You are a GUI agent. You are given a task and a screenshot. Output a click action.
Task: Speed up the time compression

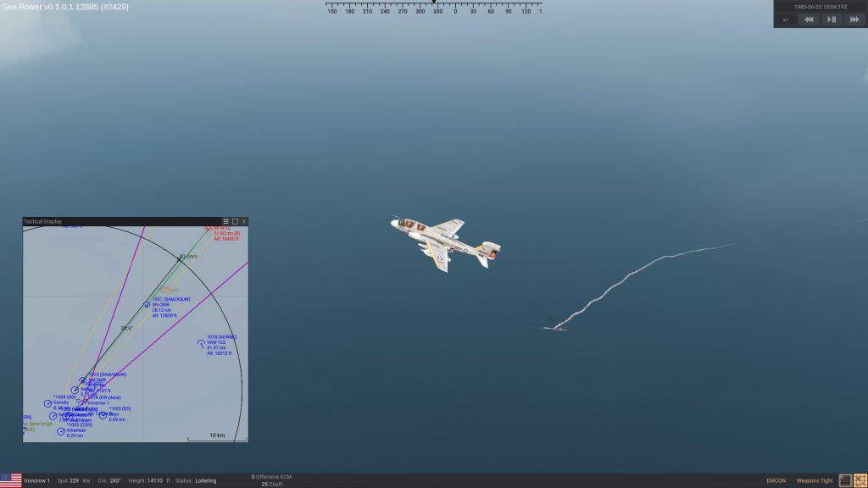[854, 19]
